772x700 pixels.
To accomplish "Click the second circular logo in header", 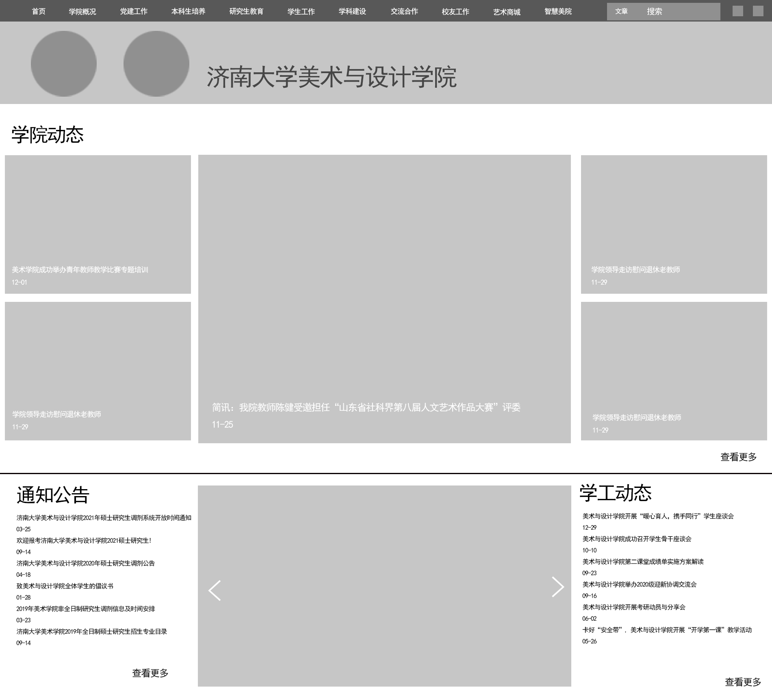I will [156, 64].
